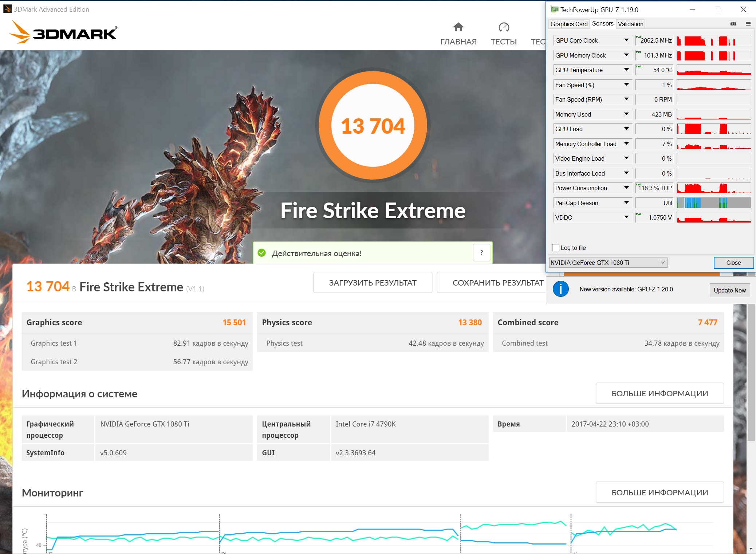The width and height of the screenshot is (756, 554).
Task: Open the NVIDIA GeForce GTX 1080 Ti selector
Action: point(608,263)
